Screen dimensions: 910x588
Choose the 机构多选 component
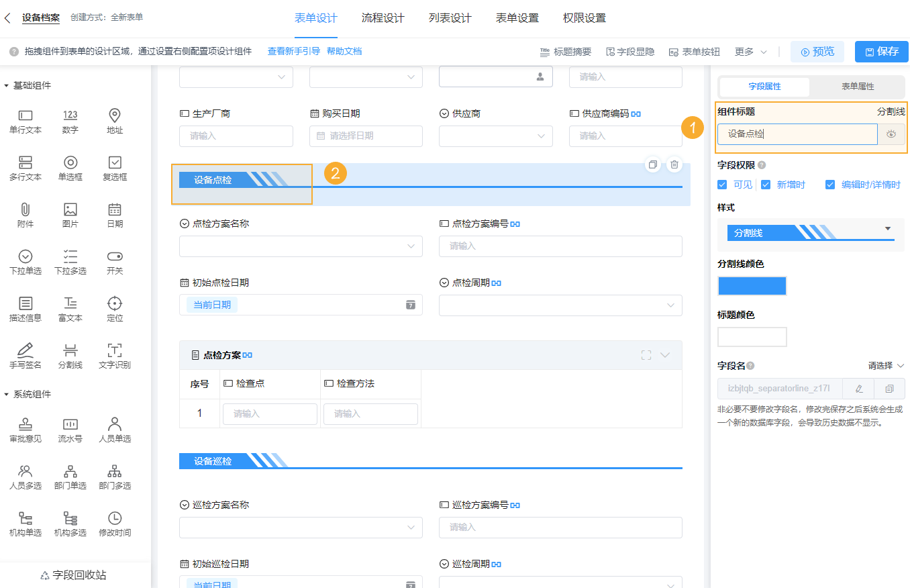coord(70,524)
